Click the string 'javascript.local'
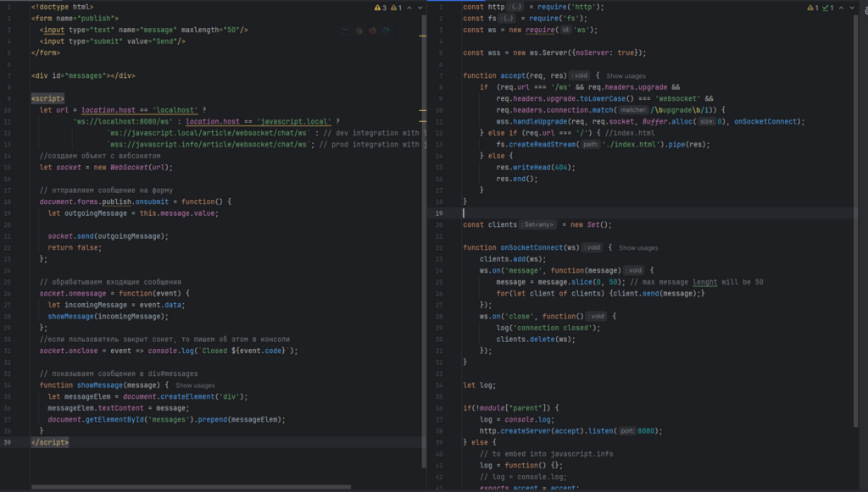 294,122
